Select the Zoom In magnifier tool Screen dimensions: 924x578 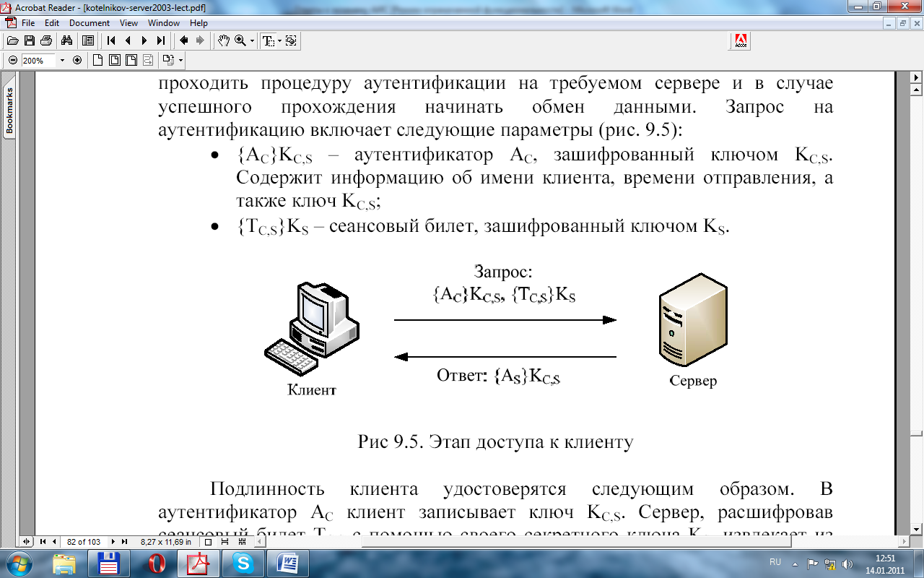pos(240,40)
